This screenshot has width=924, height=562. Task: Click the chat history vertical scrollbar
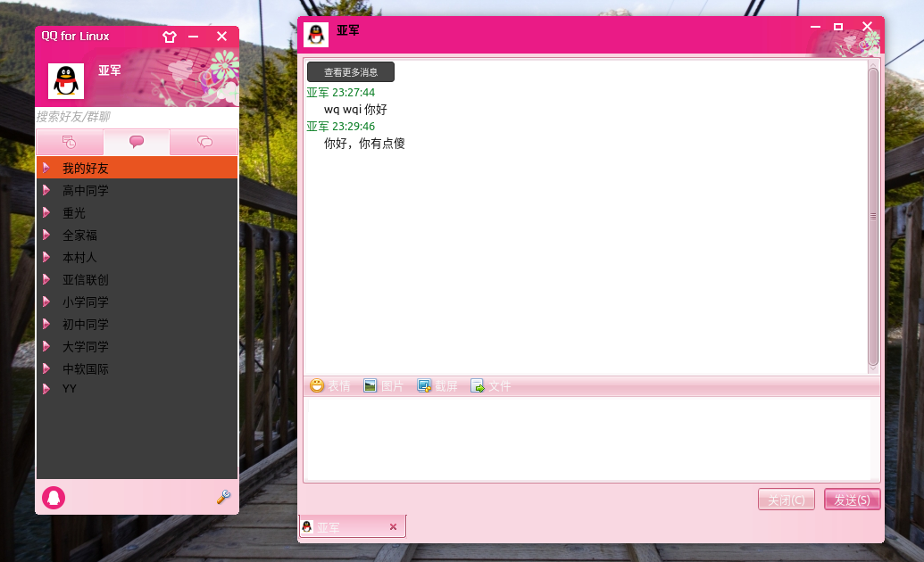873,216
